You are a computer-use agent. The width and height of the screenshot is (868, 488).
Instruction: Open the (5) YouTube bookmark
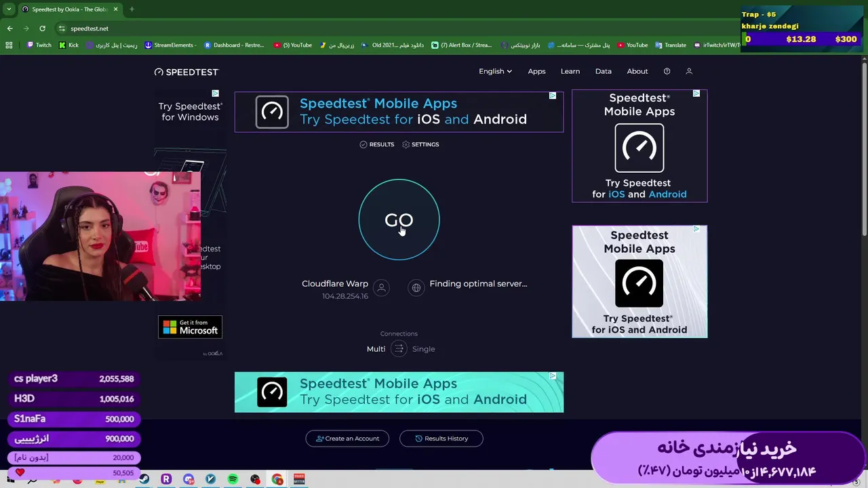pos(292,45)
